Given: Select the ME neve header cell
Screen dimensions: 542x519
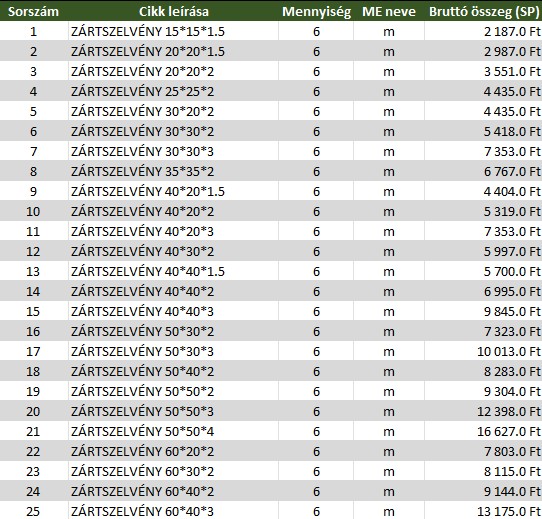Looking at the screenshot, I should click(389, 11).
